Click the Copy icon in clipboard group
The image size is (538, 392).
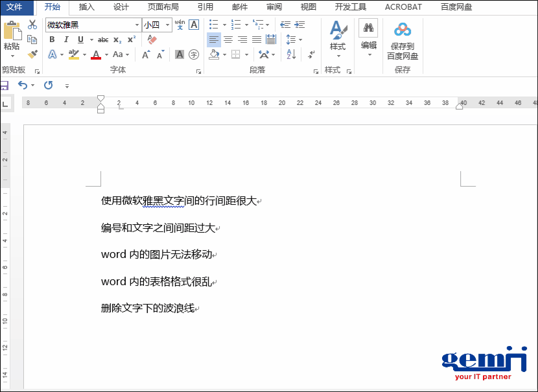click(32, 39)
